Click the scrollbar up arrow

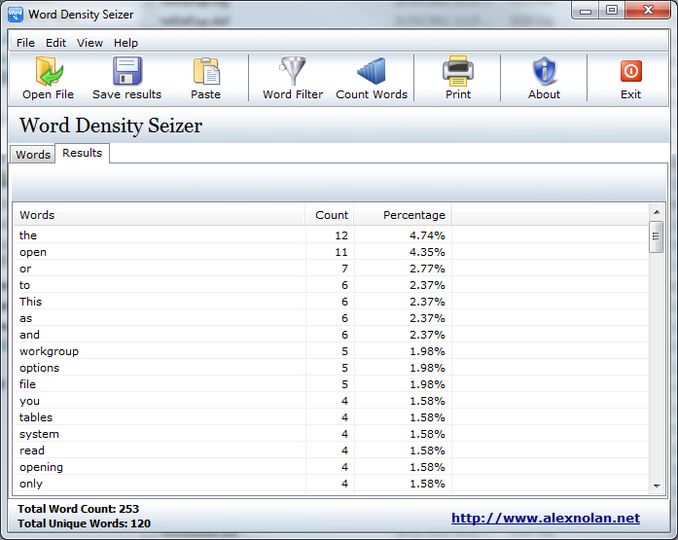656,212
